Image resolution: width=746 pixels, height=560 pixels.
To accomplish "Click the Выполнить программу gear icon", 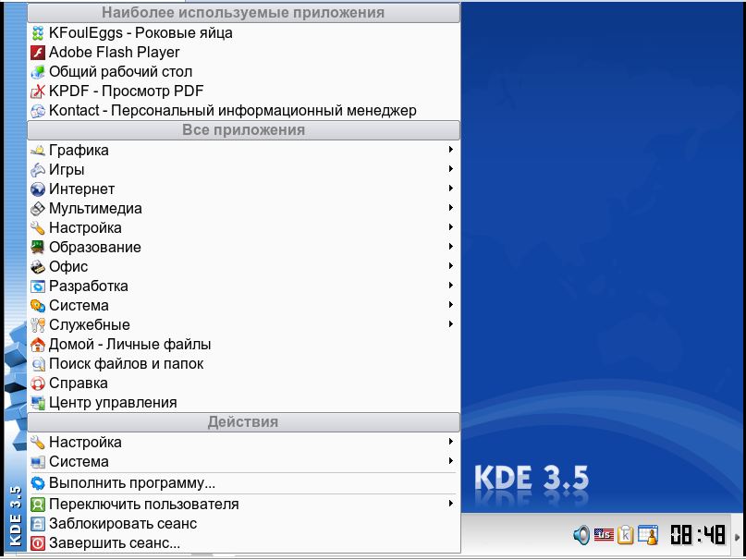I will [x=38, y=483].
